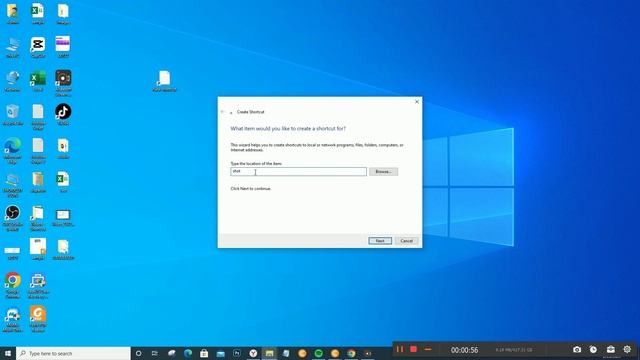640x360 pixels.
Task: Take a screenshot with recorder camera icon
Action: coord(577,349)
